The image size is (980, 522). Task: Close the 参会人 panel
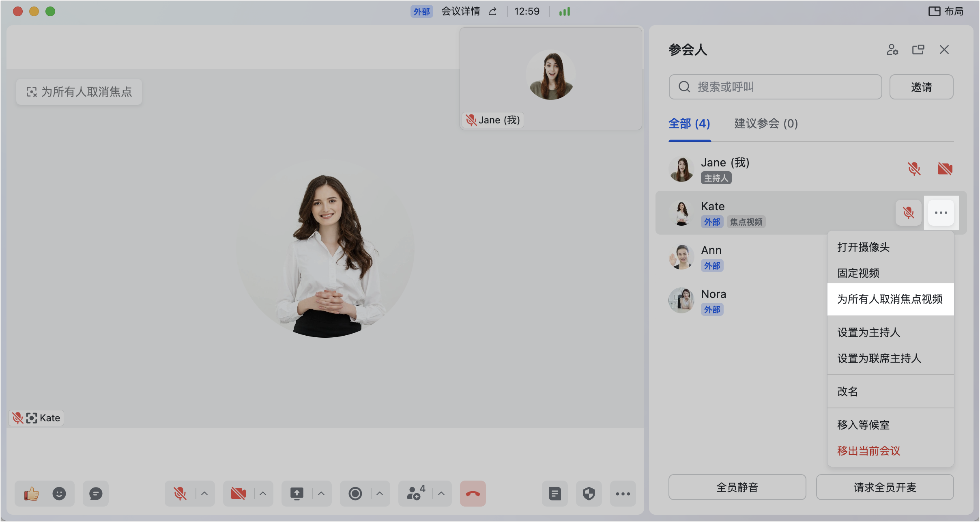tap(944, 50)
